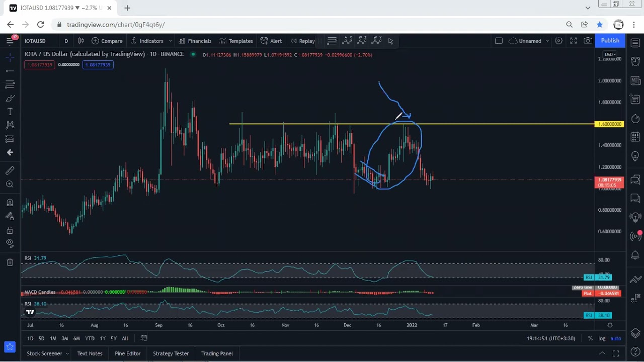Open the hotlists flame icon
The height and width of the screenshot is (362, 644).
(x=635, y=119)
